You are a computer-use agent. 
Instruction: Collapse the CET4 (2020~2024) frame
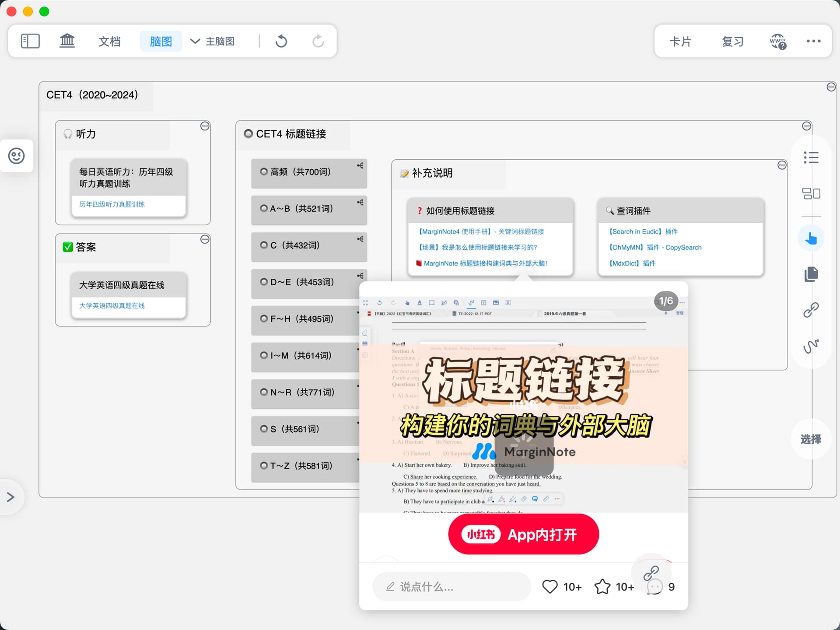[x=831, y=87]
